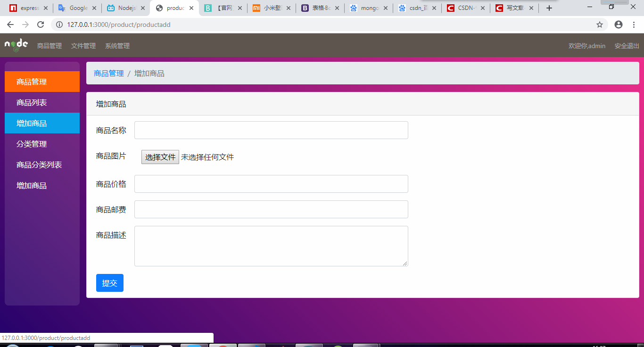Click the Node.js logo in the navbar

[15, 45]
